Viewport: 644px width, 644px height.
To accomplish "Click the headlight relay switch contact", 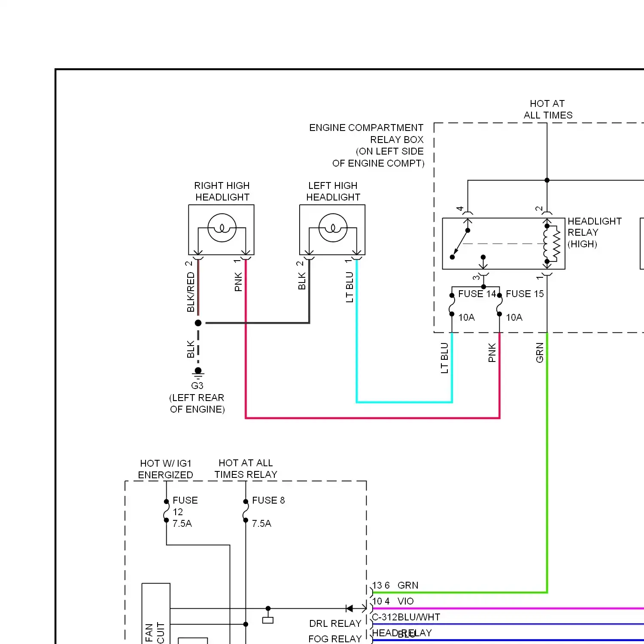I will (460, 243).
